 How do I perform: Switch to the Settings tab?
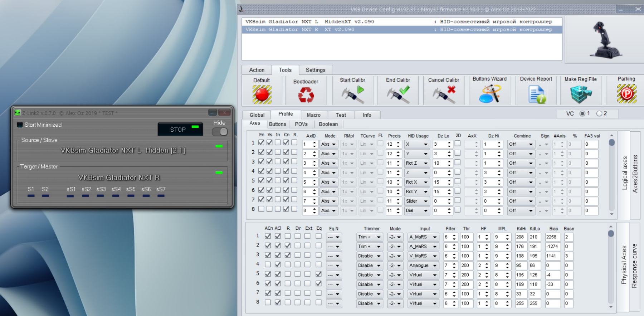pyautogui.click(x=315, y=70)
